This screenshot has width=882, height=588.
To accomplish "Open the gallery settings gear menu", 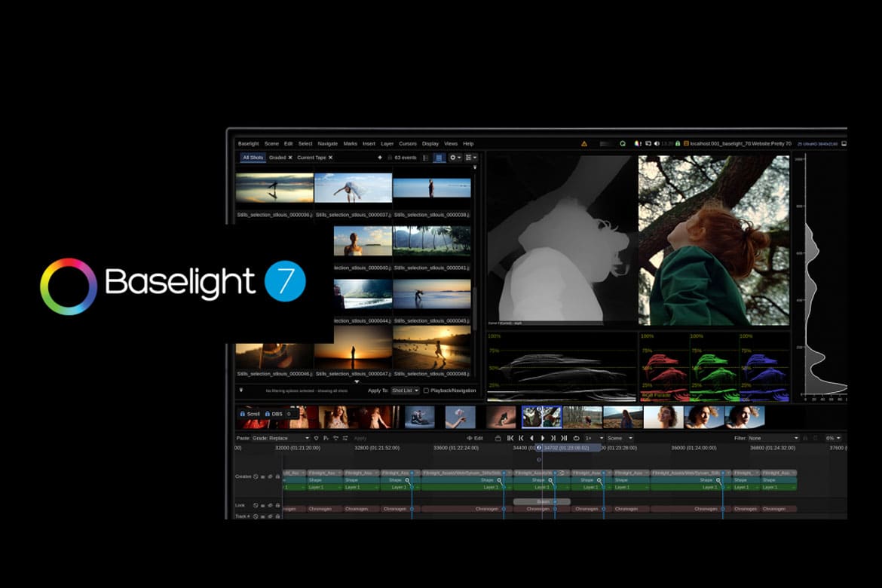I will (455, 158).
